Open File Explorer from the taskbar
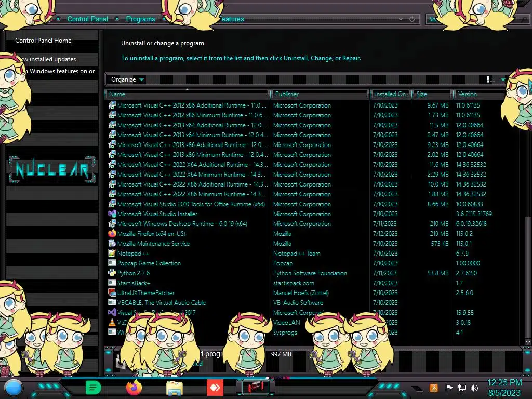Image resolution: width=532 pixels, height=399 pixels. (x=175, y=389)
